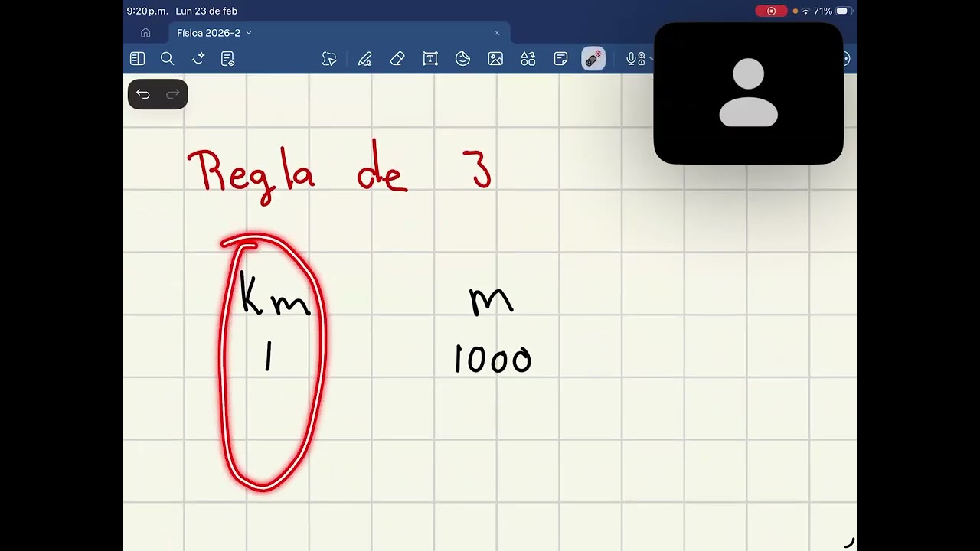Image resolution: width=980 pixels, height=551 pixels.
Task: Redo the last undone stroke
Action: pyautogui.click(x=173, y=94)
